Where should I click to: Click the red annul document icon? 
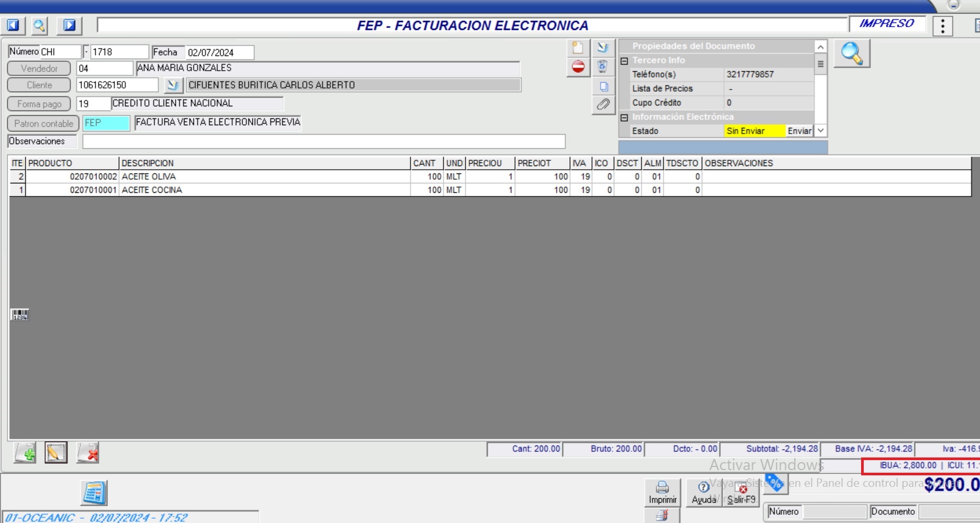[578, 67]
